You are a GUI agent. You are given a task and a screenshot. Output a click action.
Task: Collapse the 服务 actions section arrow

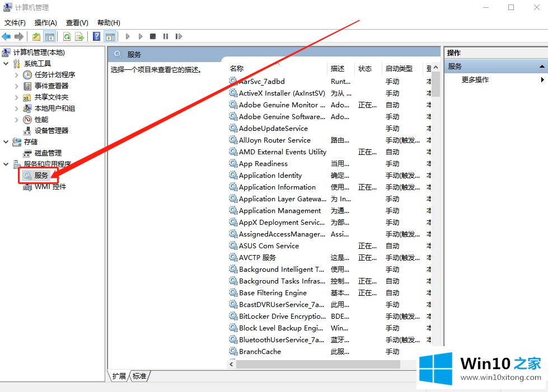point(542,67)
